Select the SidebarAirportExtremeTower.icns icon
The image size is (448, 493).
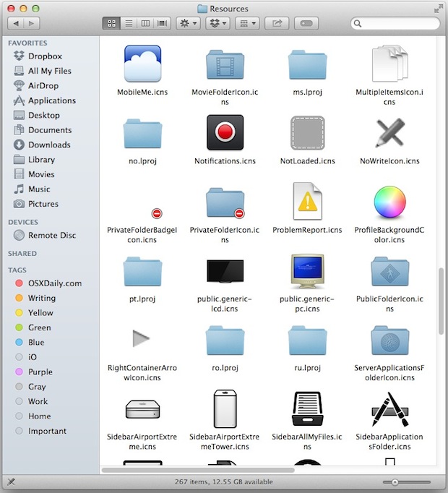pyautogui.click(x=225, y=410)
